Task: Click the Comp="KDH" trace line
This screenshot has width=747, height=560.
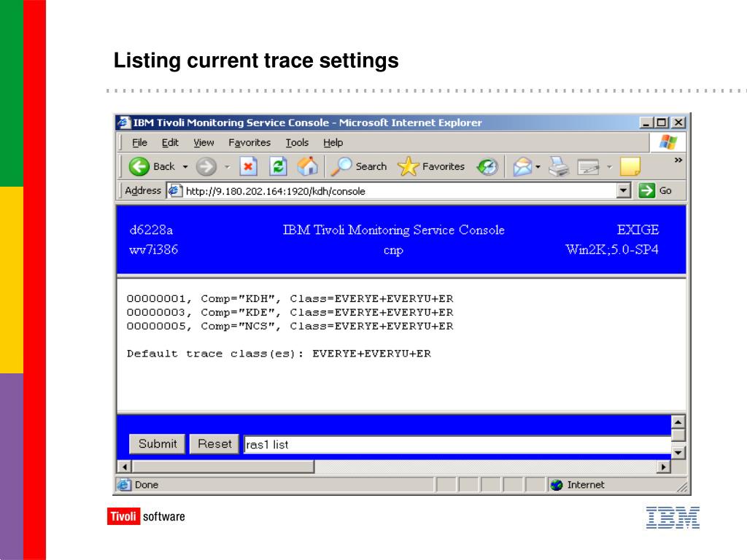Action: (290, 298)
